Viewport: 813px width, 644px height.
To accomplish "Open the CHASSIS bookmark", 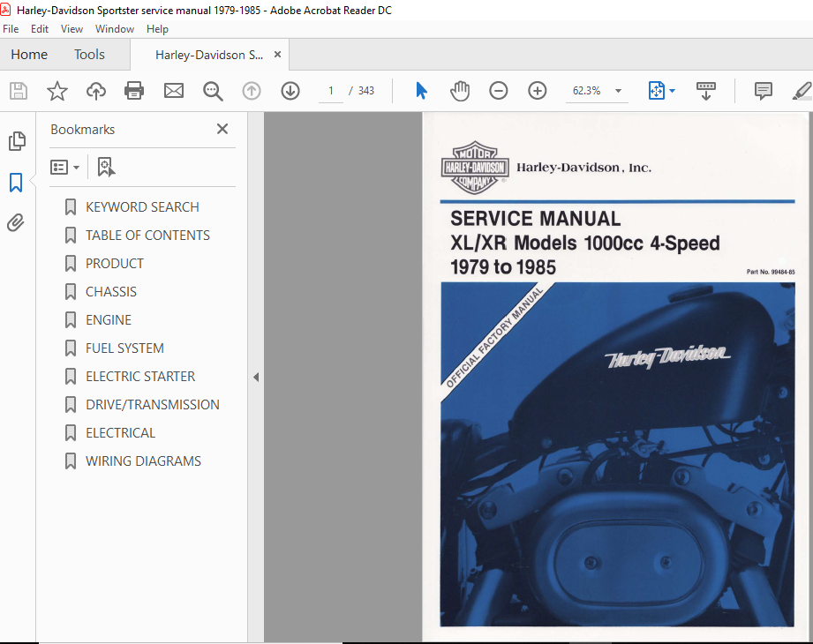I will (x=111, y=292).
